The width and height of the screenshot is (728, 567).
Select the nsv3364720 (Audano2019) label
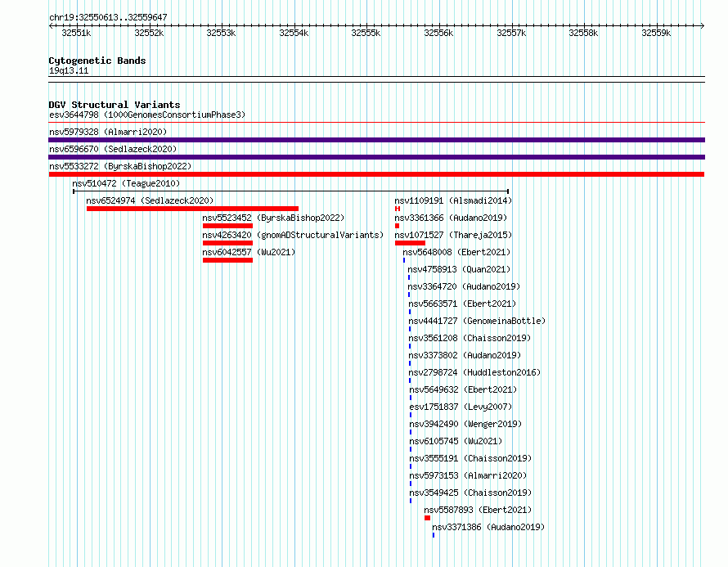coord(464,286)
